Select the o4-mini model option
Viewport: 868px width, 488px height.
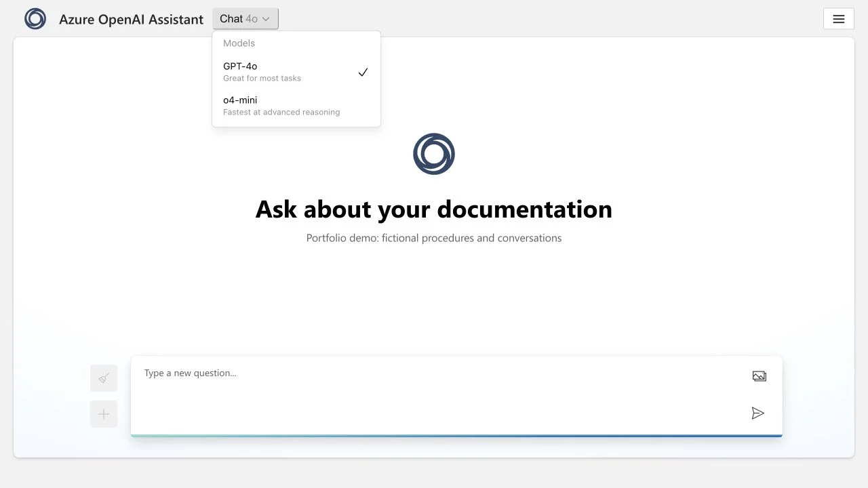[x=296, y=106]
